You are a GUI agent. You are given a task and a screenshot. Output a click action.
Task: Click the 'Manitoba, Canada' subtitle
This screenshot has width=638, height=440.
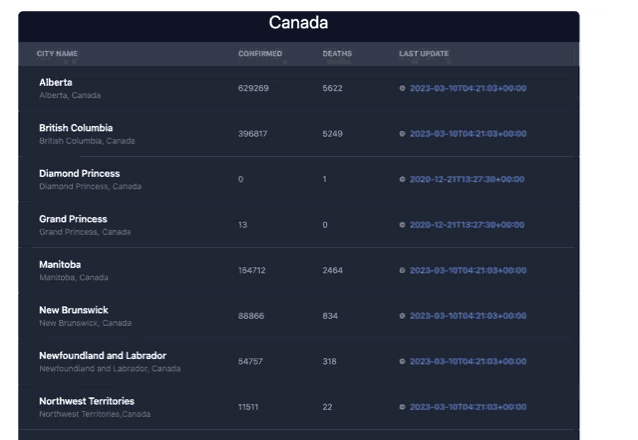coord(74,278)
